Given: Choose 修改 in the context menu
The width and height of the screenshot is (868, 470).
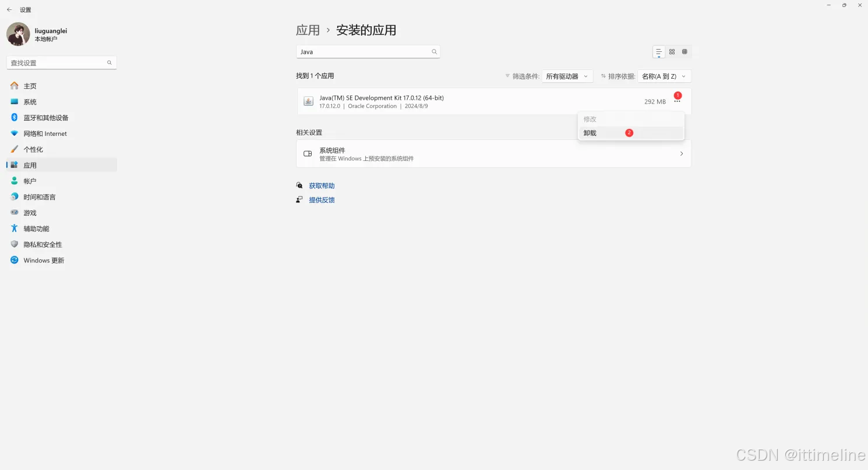Looking at the screenshot, I should 631,119.
